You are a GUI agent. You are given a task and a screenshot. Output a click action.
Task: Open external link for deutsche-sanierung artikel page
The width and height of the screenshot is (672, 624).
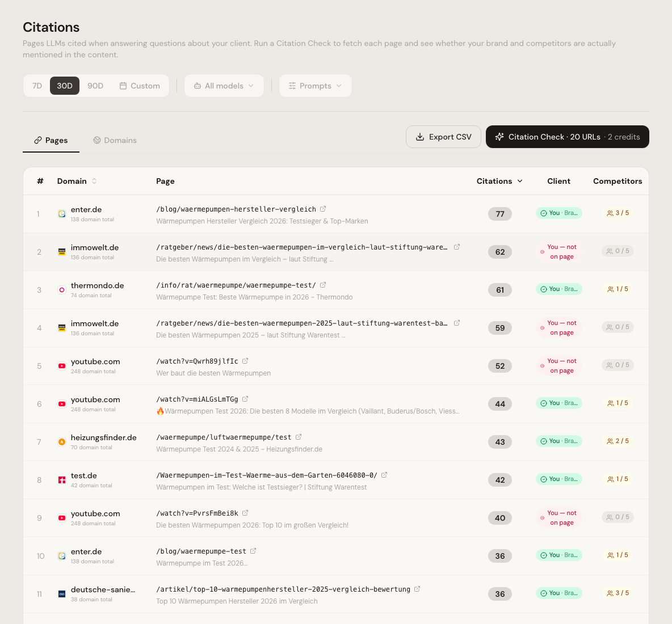click(x=417, y=589)
